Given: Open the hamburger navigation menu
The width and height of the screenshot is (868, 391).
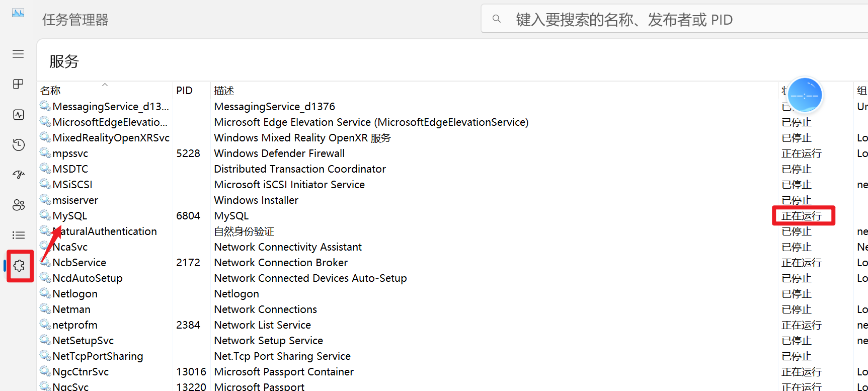Looking at the screenshot, I should 18,54.
